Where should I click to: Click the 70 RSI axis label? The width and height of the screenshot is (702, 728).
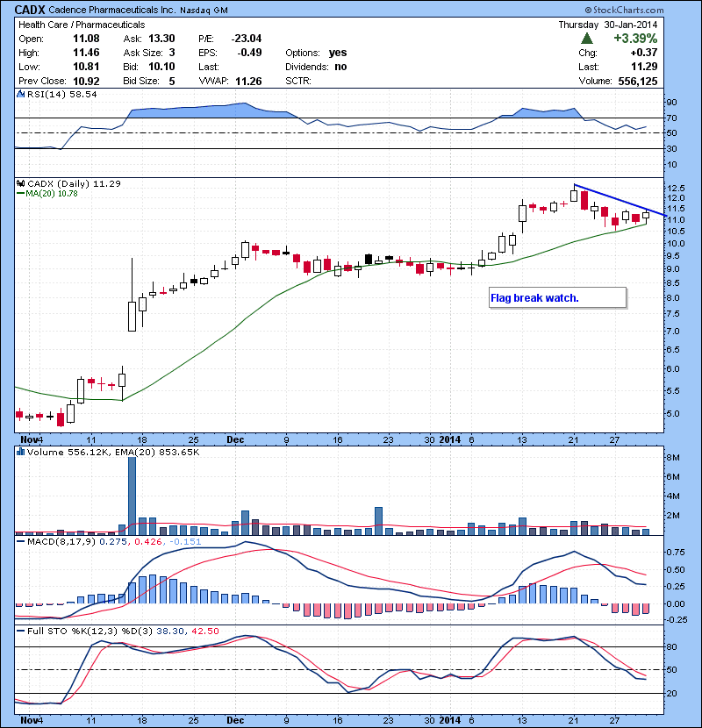(672, 118)
